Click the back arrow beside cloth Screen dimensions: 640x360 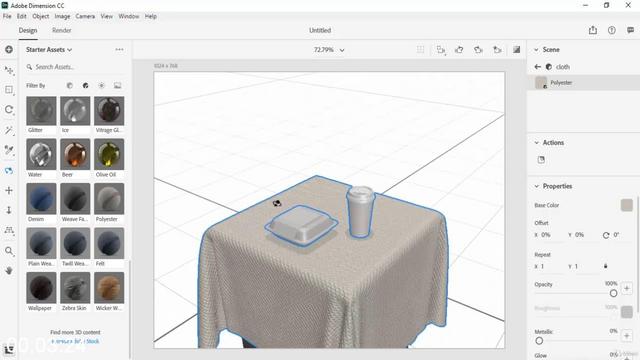(x=538, y=67)
